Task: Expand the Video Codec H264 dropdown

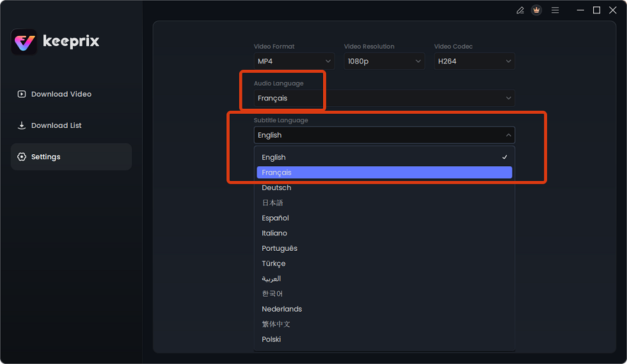Action: click(x=474, y=61)
